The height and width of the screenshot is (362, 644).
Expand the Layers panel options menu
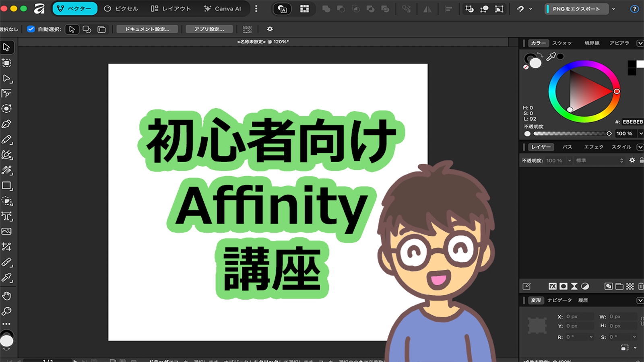click(640, 147)
